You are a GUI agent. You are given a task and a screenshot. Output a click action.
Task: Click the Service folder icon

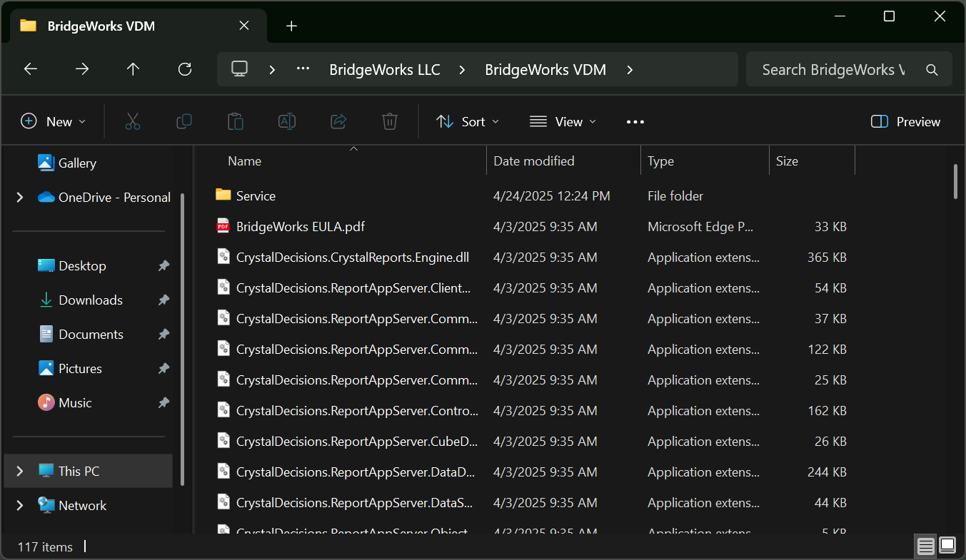coord(223,195)
